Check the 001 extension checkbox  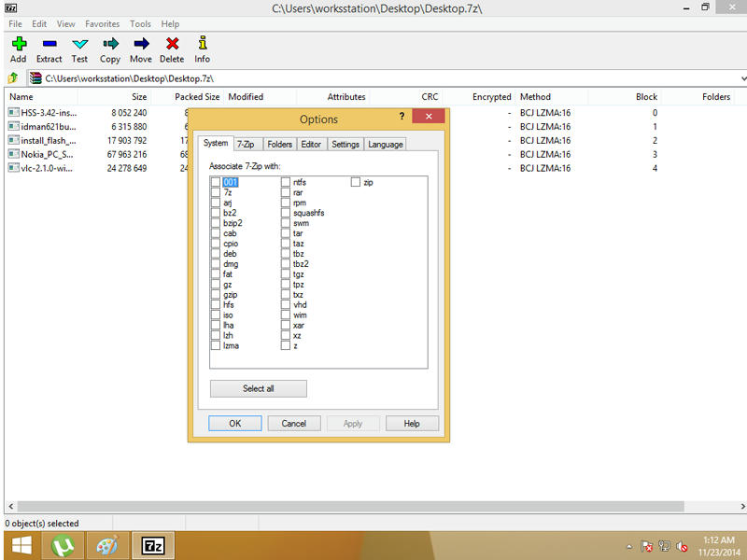click(216, 182)
